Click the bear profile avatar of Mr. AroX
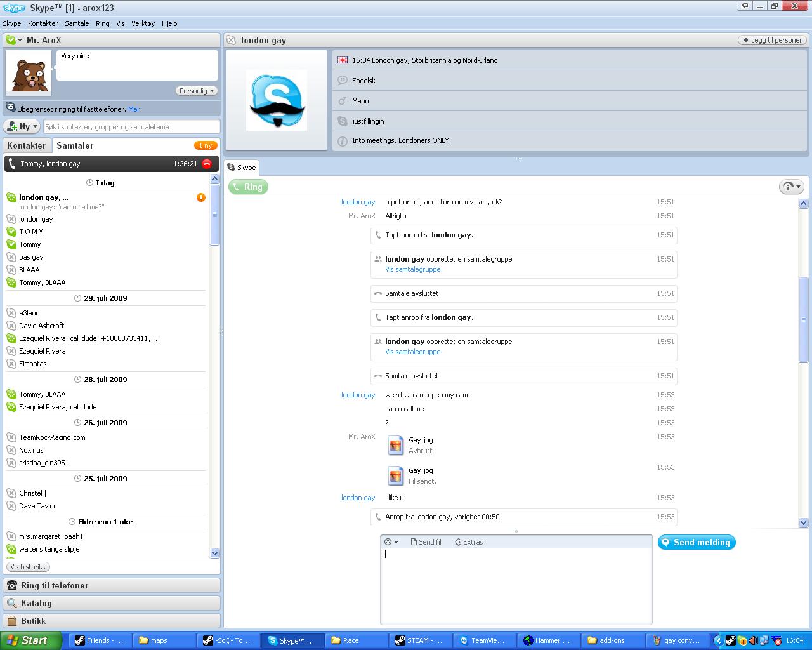The height and width of the screenshot is (650, 812). tap(29, 74)
